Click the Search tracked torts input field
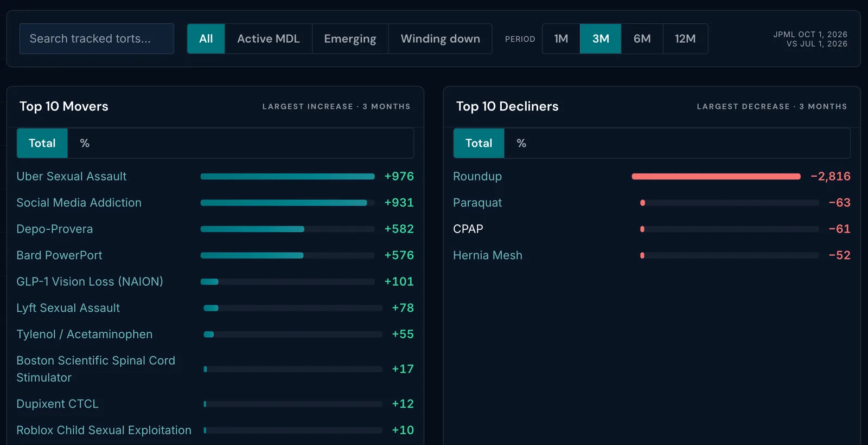Viewport: 868px width, 445px height. coord(97,38)
